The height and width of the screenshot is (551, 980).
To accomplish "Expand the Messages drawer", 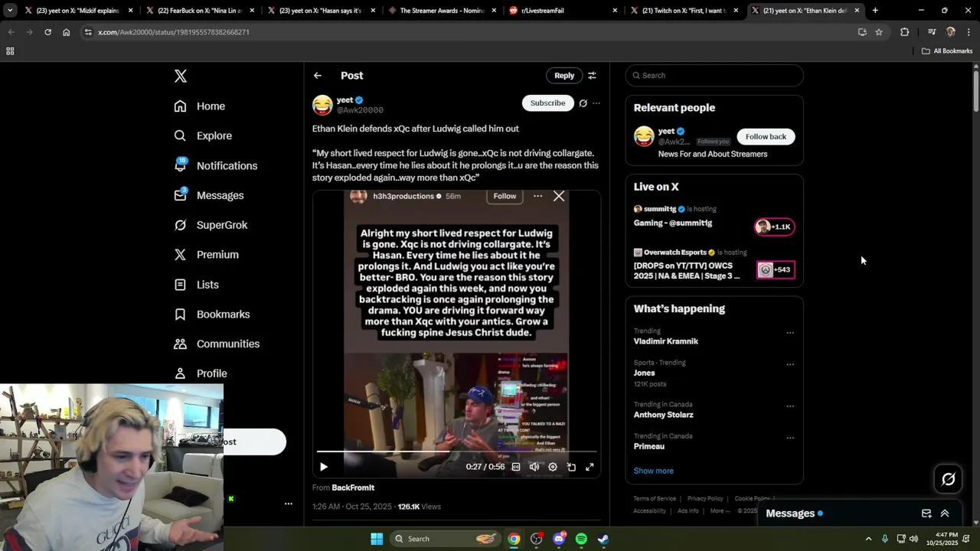I will [945, 514].
